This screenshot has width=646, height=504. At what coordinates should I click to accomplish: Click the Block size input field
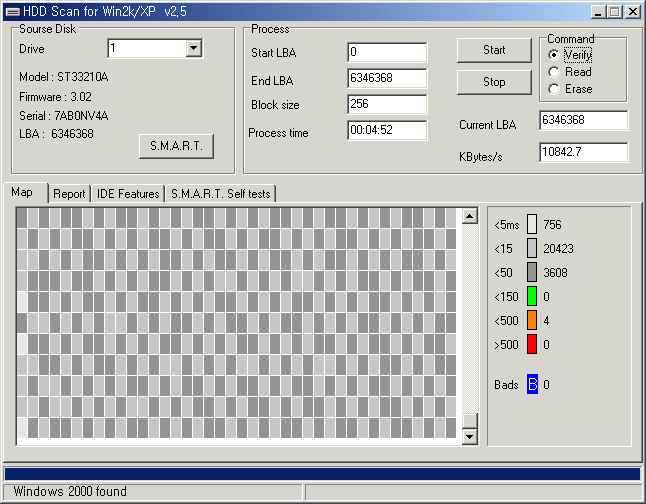tap(387, 104)
